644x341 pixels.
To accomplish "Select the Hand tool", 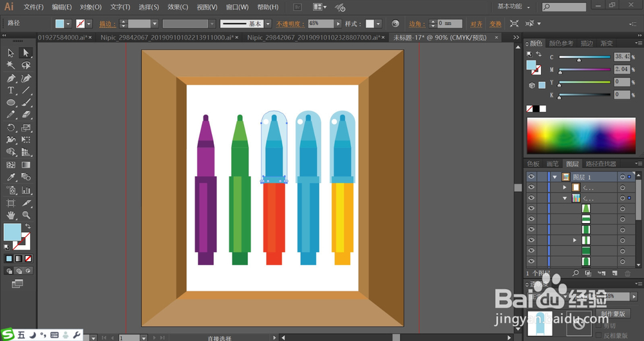I will tap(11, 215).
